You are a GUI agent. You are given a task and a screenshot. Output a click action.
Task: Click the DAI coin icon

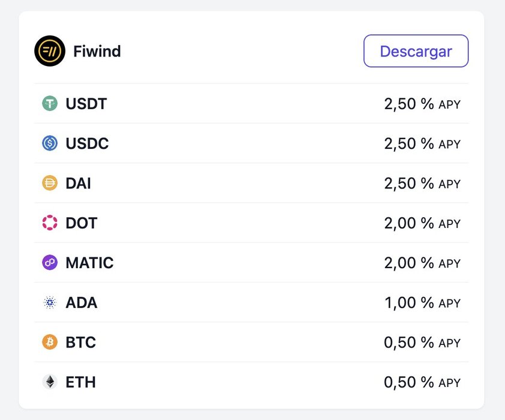50,183
